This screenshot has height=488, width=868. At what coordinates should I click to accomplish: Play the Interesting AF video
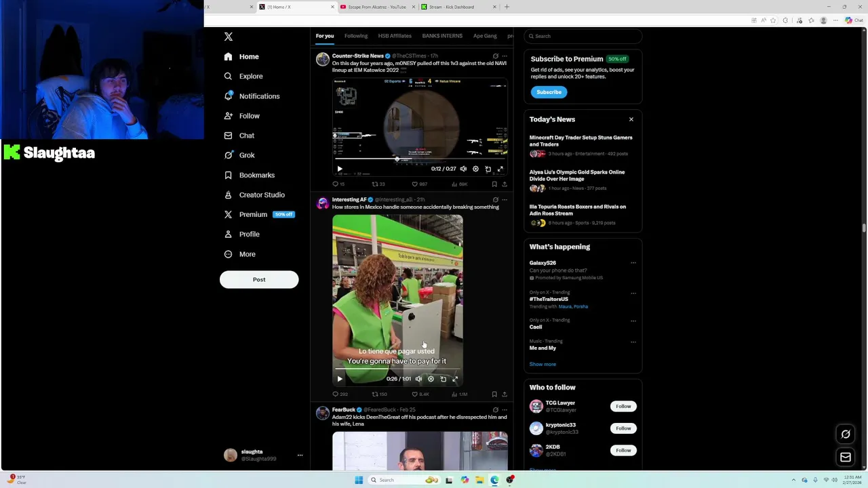click(340, 379)
